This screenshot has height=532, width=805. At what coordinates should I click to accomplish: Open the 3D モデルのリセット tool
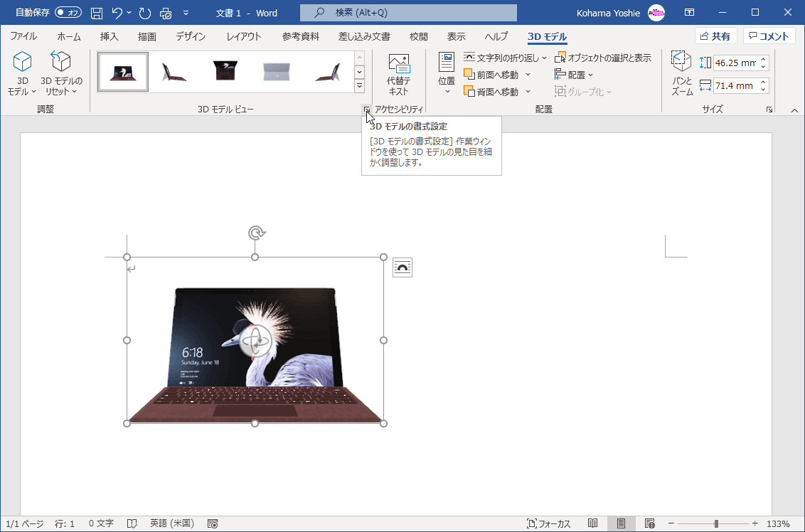(61, 71)
